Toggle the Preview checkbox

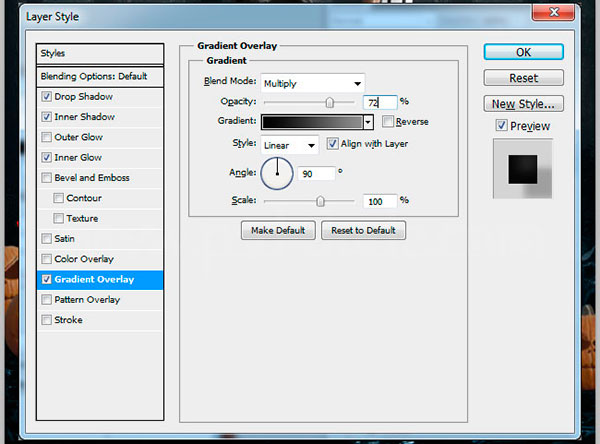[501, 125]
